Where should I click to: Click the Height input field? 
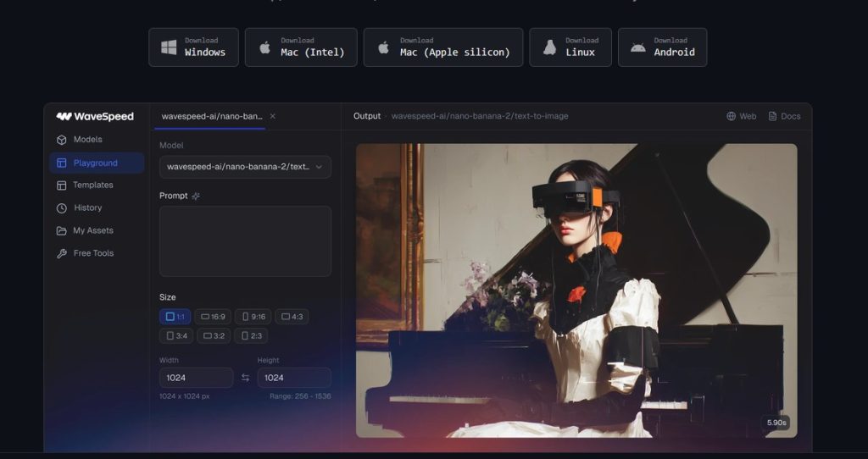click(294, 378)
